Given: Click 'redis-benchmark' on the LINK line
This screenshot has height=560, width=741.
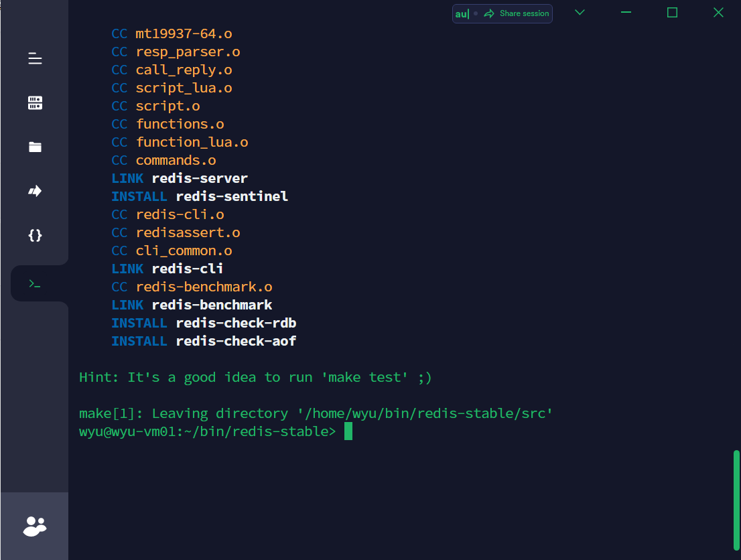Looking at the screenshot, I should coord(212,305).
